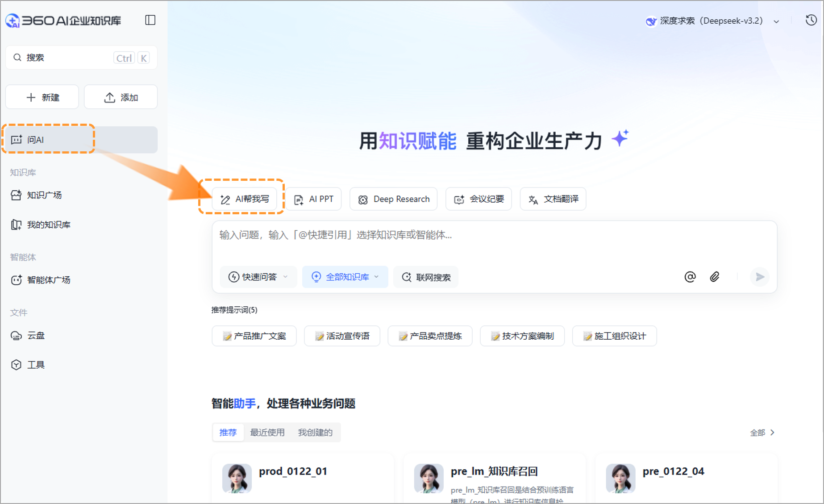Open the 工具 tools section
The height and width of the screenshot is (504, 824).
[x=36, y=364]
